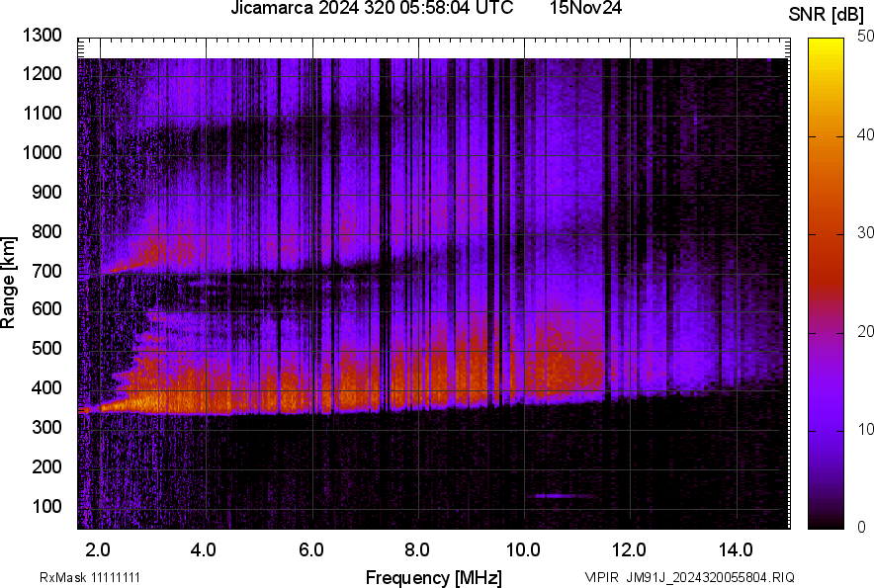Viewport: 874px width, 588px height.
Task: Click the 'SNR [dB]' colorbar title
Action: (826, 15)
